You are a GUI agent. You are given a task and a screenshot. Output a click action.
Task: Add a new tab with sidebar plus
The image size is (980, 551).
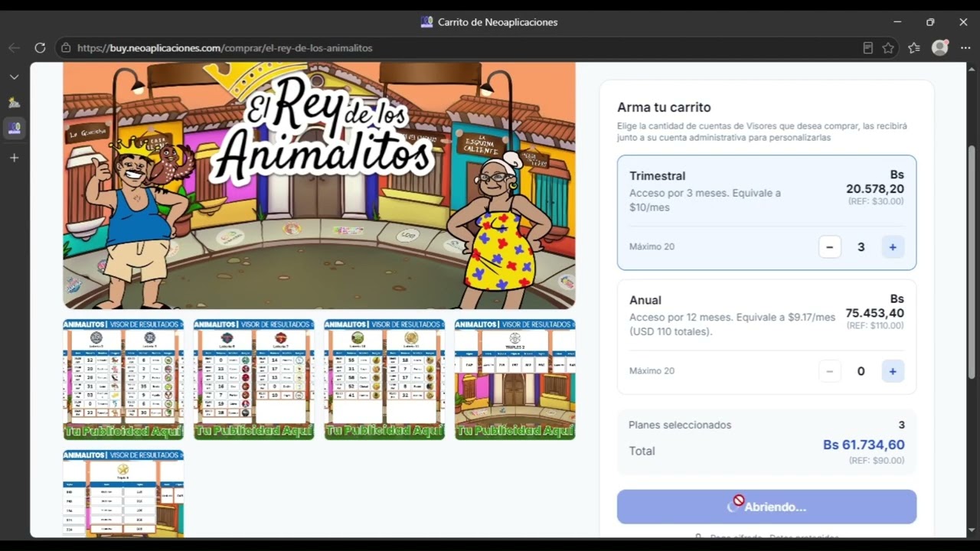point(14,158)
